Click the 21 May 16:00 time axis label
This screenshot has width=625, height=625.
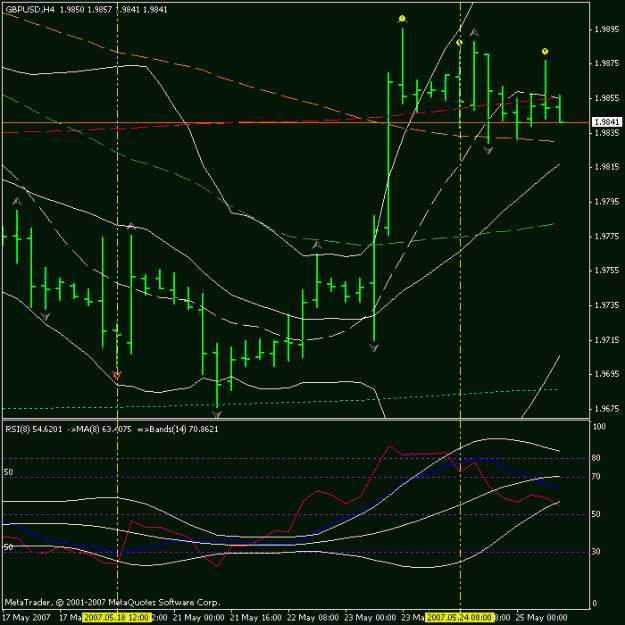pos(256,618)
